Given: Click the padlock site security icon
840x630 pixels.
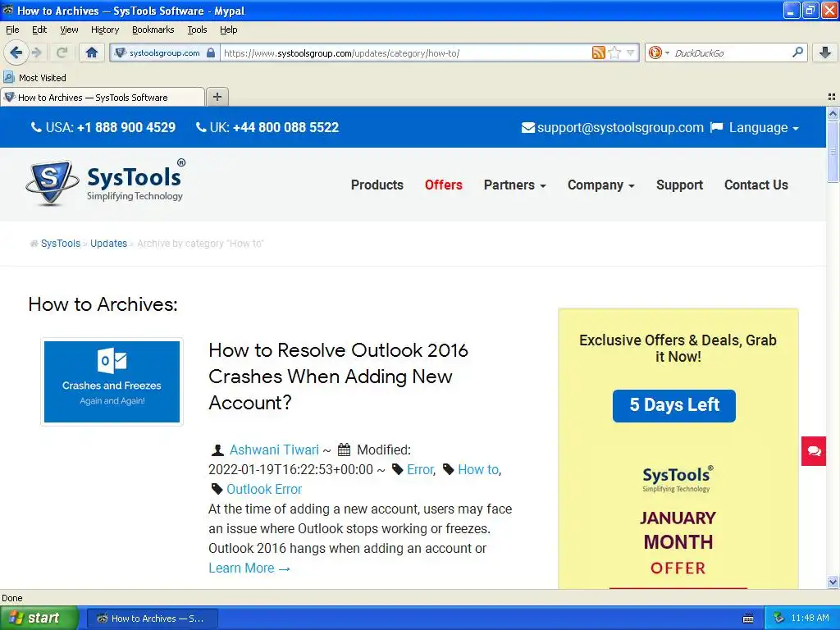Looking at the screenshot, I should click(x=211, y=52).
